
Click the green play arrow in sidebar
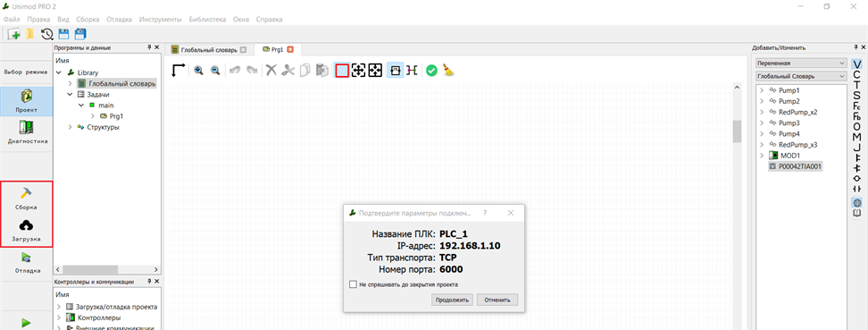click(26, 322)
